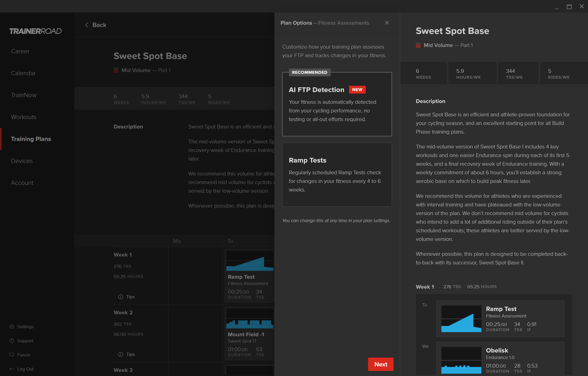The width and height of the screenshot is (588, 376).
Task: Open Mount Field -1 workout chart
Action: coord(250,318)
